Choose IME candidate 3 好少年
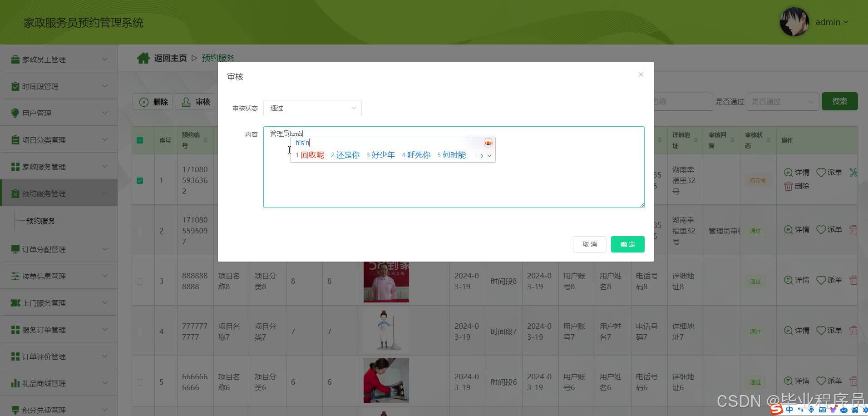This screenshot has width=868, height=416. pyautogui.click(x=380, y=155)
